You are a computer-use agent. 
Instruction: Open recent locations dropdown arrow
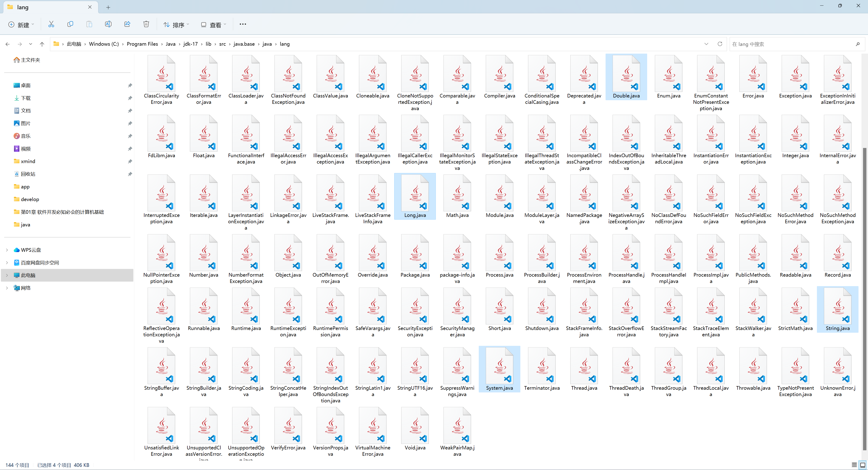31,44
